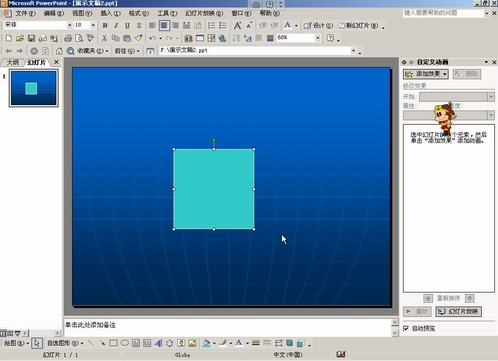Toggle Align Right
This screenshot has width=498, height=361.
[x=175, y=25]
